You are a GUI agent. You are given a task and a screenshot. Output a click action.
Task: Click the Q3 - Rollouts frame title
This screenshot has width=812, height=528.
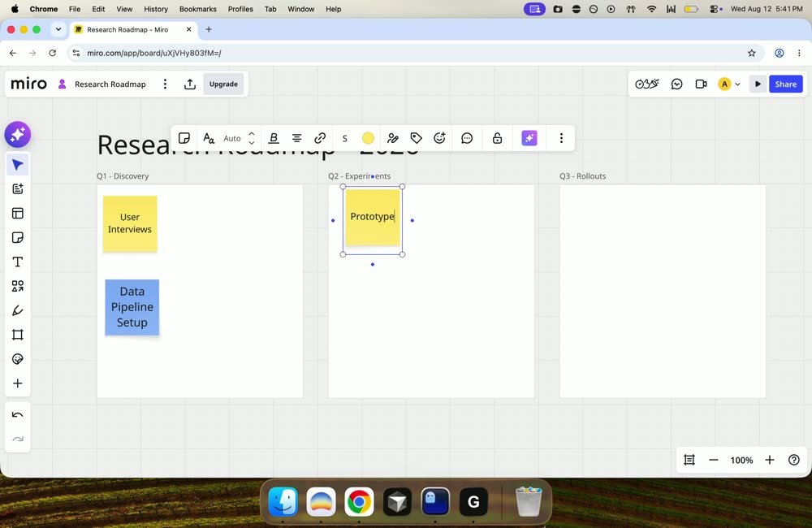click(582, 176)
